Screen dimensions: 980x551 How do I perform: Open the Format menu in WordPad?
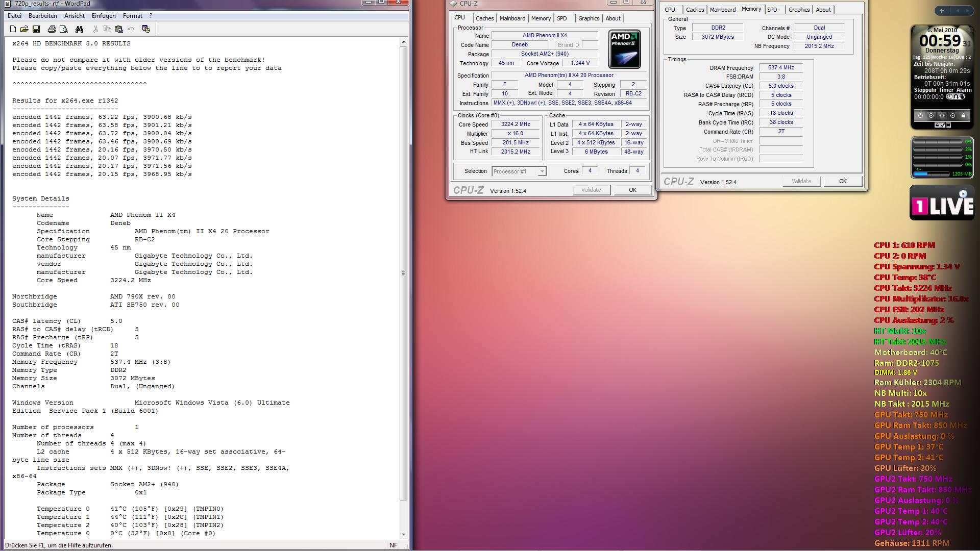[x=133, y=16]
